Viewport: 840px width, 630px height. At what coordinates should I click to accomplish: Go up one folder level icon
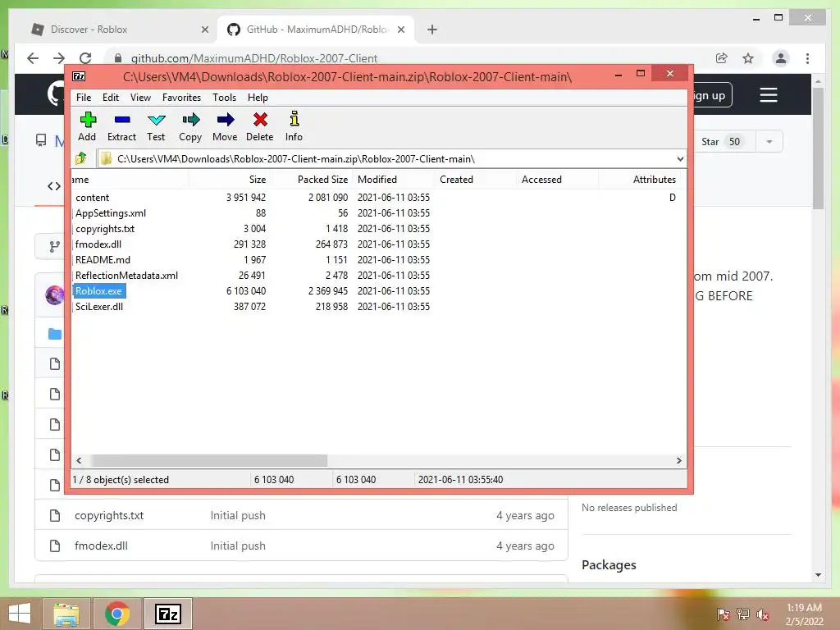[x=81, y=158]
